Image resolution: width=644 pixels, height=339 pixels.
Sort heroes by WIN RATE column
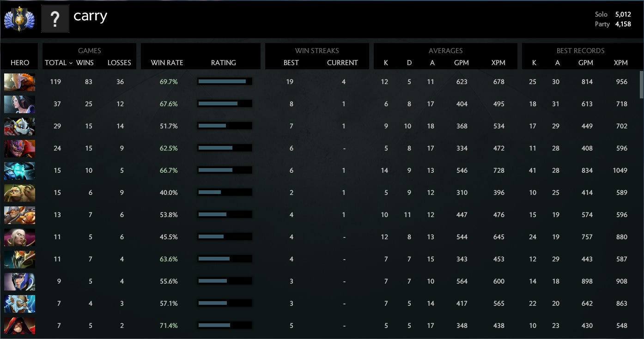point(167,63)
